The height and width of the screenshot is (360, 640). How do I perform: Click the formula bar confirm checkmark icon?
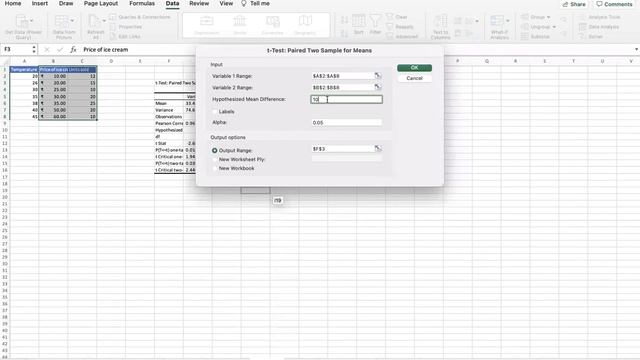60,49
